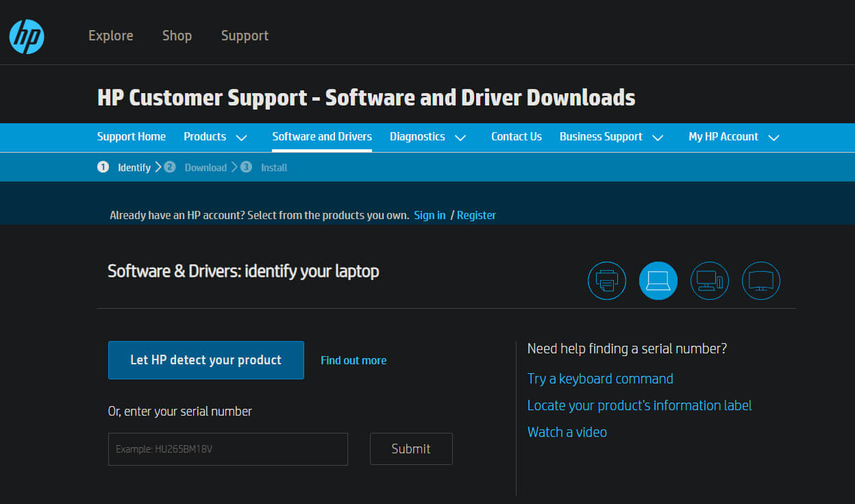The height and width of the screenshot is (504, 855).
Task: Select the printer product type icon
Action: click(x=607, y=281)
